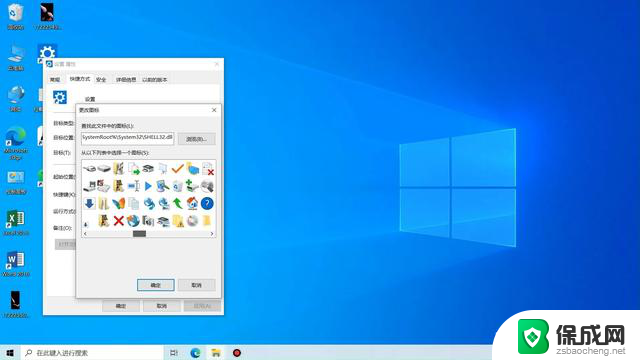Open the Network globe desktop icon
The width and height of the screenshot is (640, 360).
16,99
